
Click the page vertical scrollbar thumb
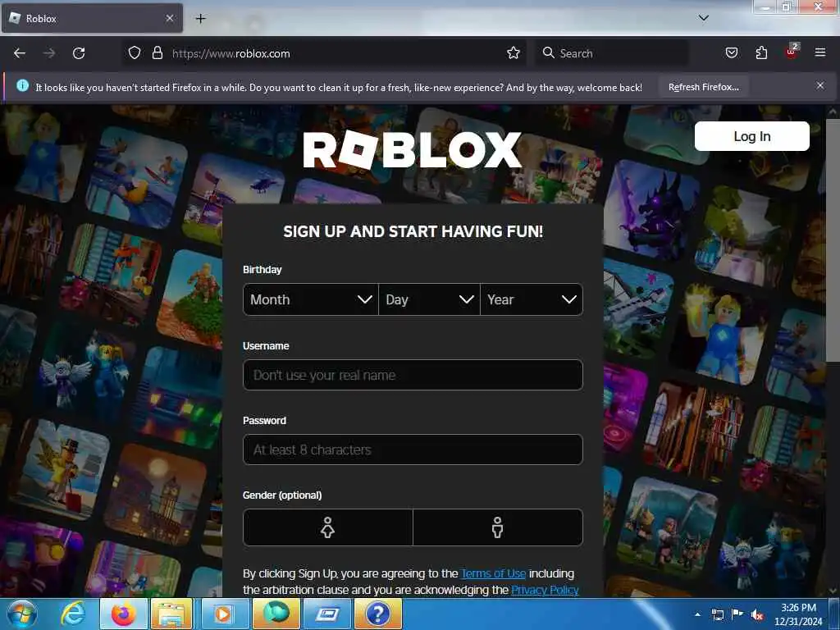(833, 241)
